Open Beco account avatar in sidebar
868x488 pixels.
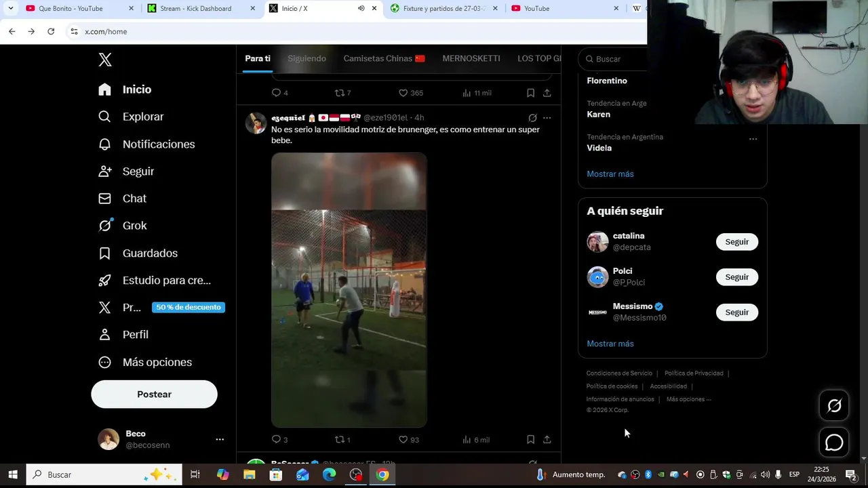pos(108,439)
